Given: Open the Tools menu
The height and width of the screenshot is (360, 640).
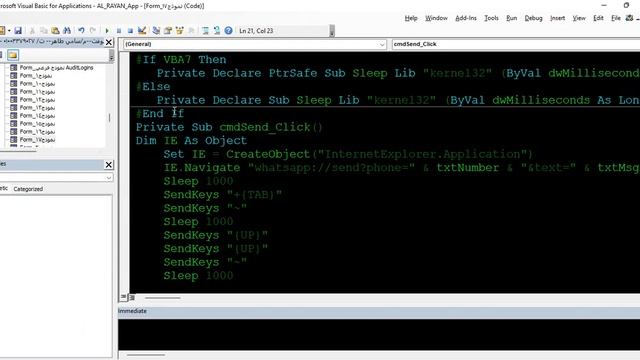Looking at the screenshot, I should [491, 18].
